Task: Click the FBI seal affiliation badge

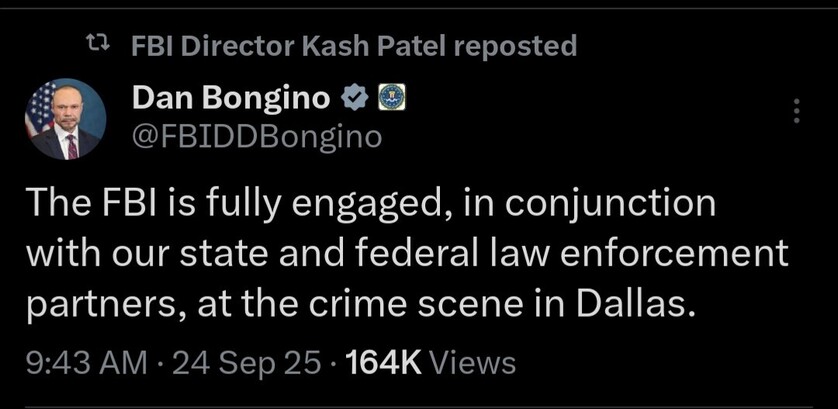Action: (x=390, y=99)
